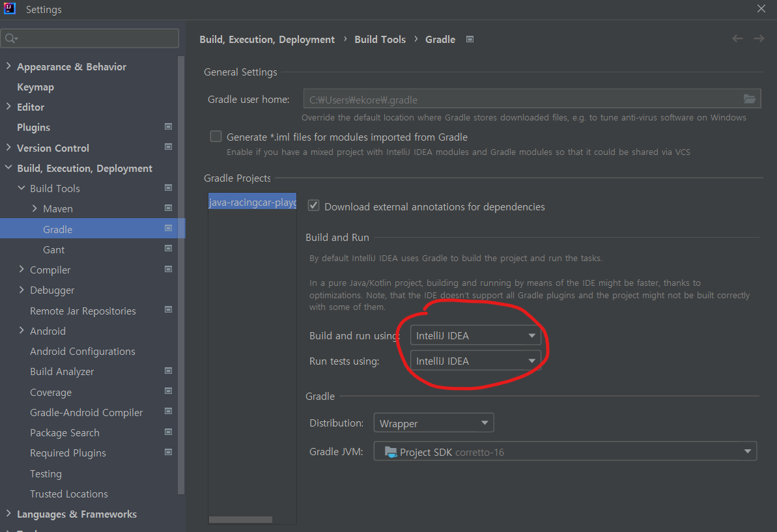Click the IntelliJ IDEA logo in title bar

pos(10,8)
